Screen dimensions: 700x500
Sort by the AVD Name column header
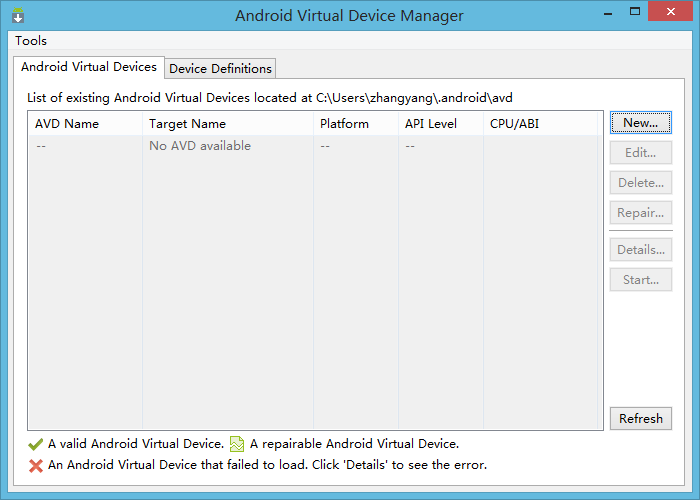coord(67,124)
